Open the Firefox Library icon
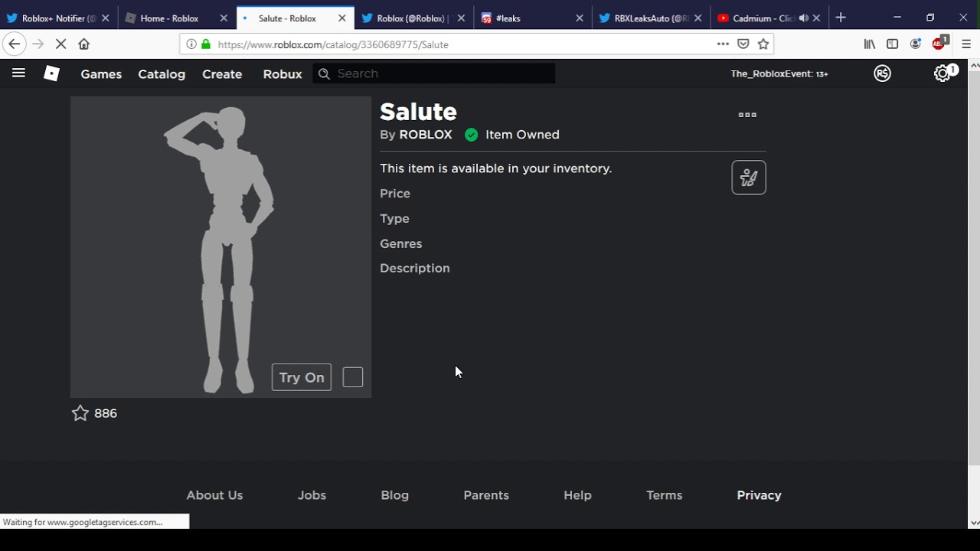The width and height of the screenshot is (980, 551). [870, 44]
